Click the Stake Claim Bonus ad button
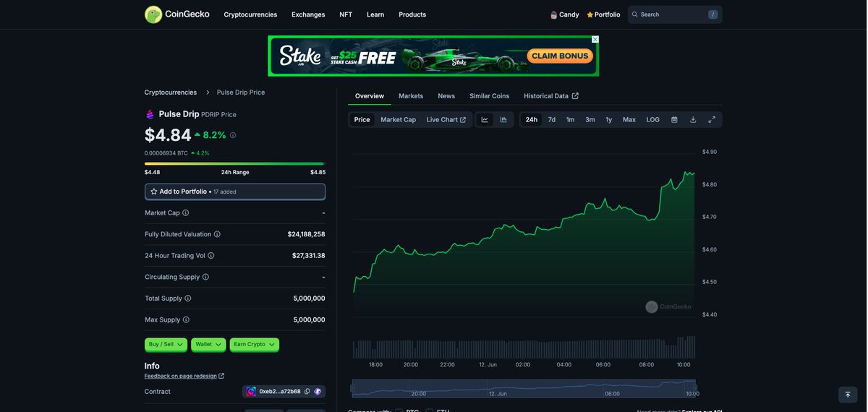 [x=561, y=56]
